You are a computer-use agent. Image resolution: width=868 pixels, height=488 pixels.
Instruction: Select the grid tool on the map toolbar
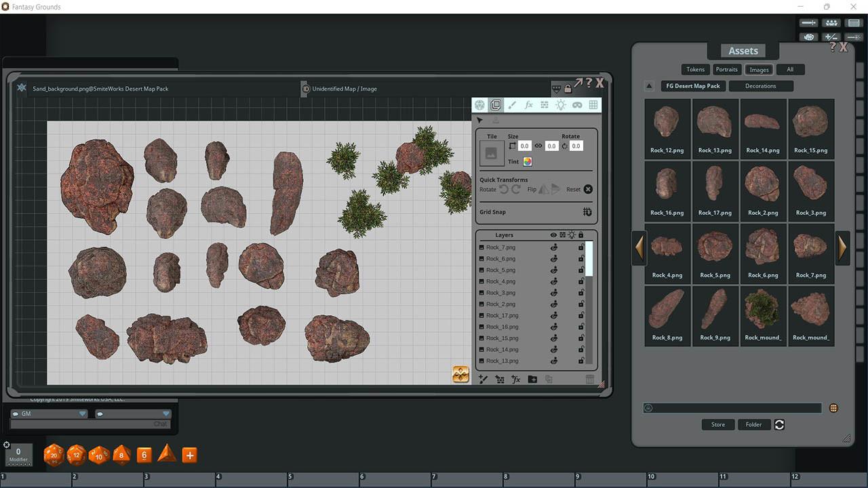593,105
